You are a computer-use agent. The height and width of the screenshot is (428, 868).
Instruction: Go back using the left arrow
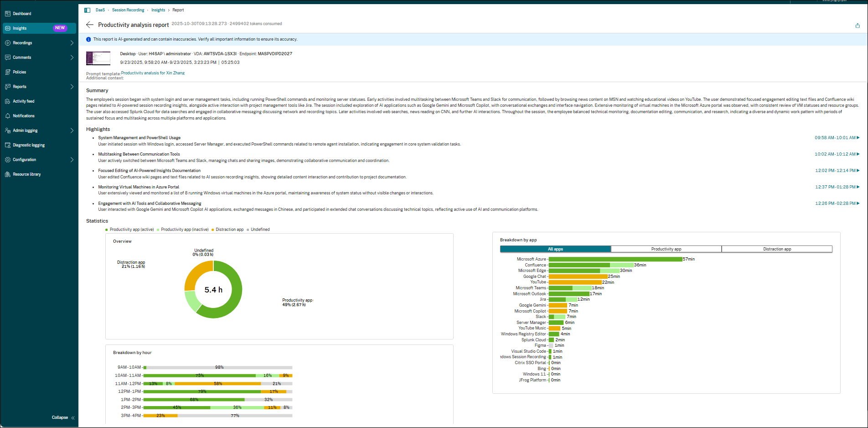[x=90, y=25]
